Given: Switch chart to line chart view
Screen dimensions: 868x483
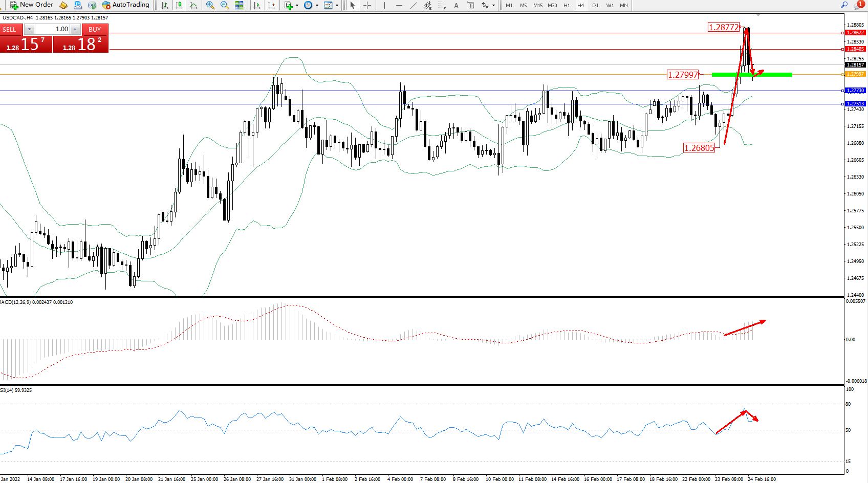Looking at the screenshot, I should point(193,5).
